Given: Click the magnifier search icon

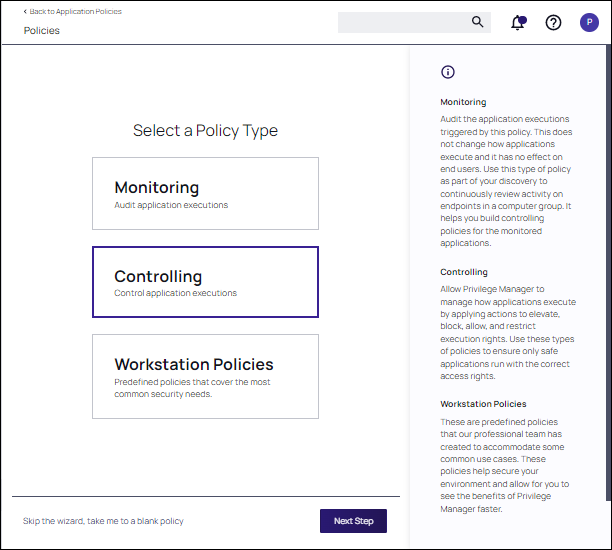Looking at the screenshot, I should coord(477,22).
